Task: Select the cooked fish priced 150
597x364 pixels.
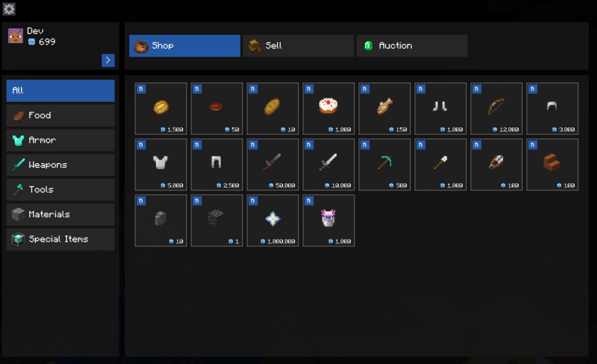Action: pyautogui.click(x=385, y=108)
